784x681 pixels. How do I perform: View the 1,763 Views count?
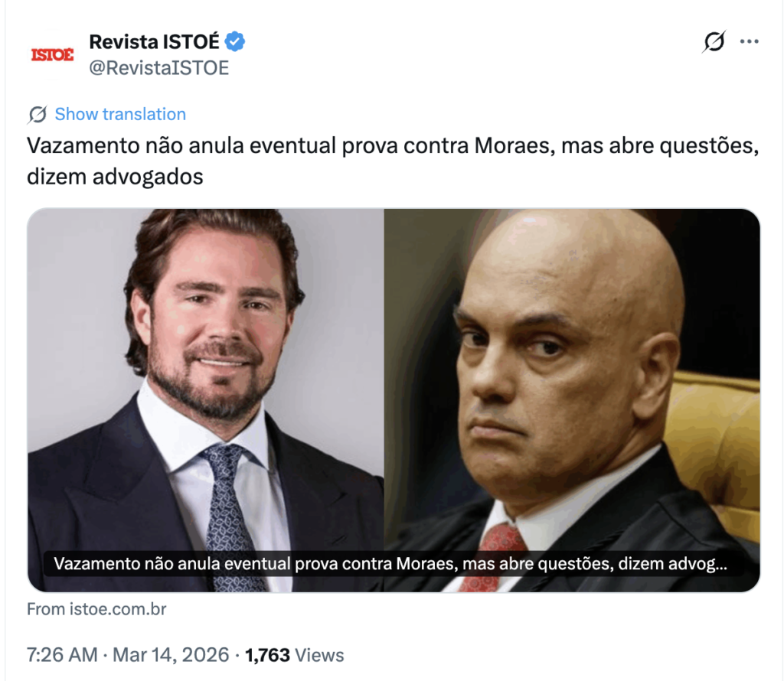click(294, 654)
